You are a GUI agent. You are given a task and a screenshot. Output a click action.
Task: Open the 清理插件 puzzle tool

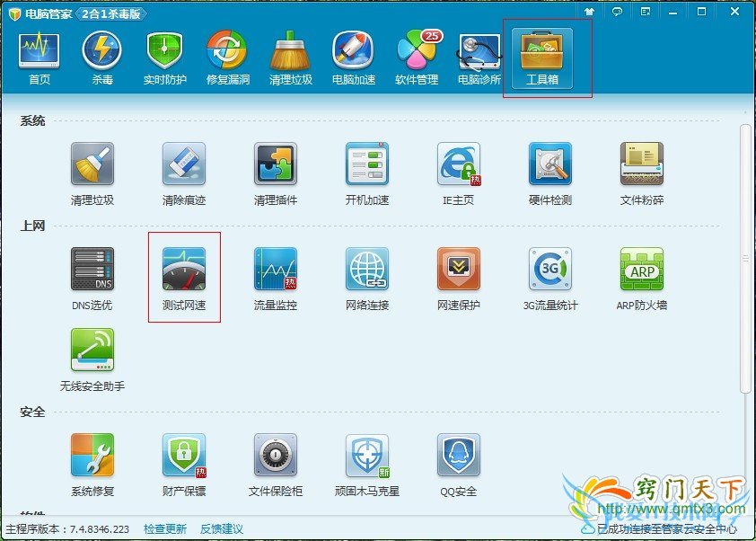pos(276,174)
